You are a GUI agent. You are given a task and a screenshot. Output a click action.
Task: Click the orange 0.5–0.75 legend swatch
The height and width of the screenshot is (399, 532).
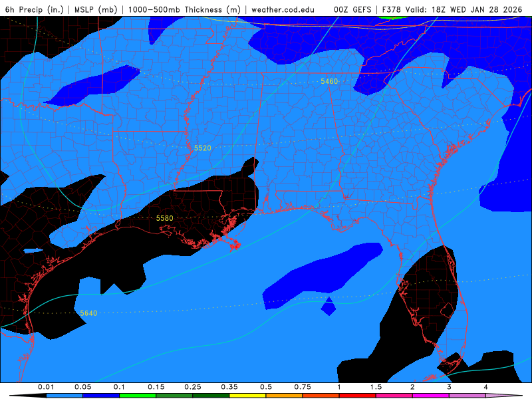tap(285, 396)
